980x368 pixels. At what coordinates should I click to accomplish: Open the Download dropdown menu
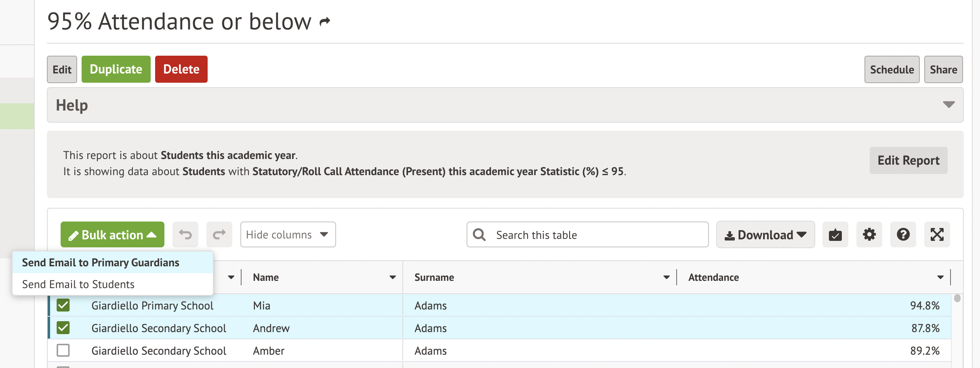coord(765,234)
